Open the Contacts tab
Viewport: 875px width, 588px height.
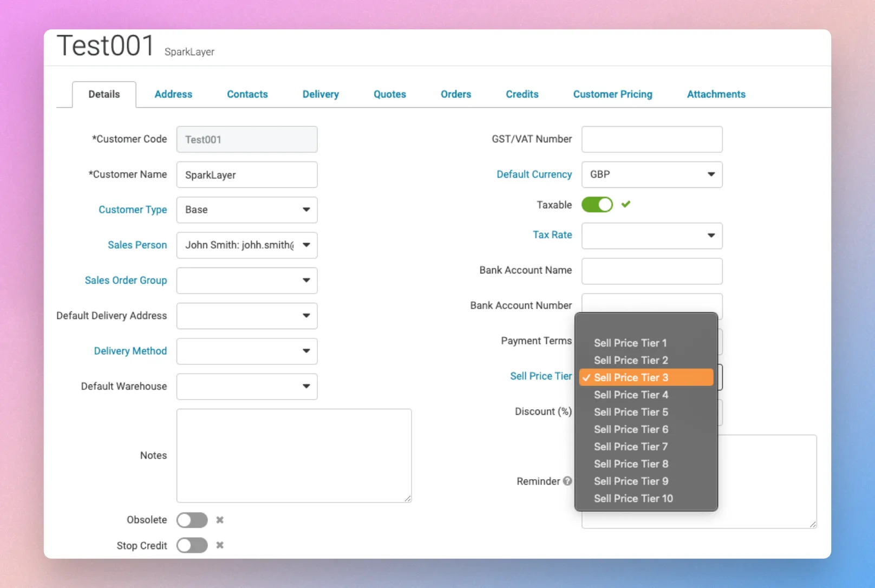click(247, 94)
